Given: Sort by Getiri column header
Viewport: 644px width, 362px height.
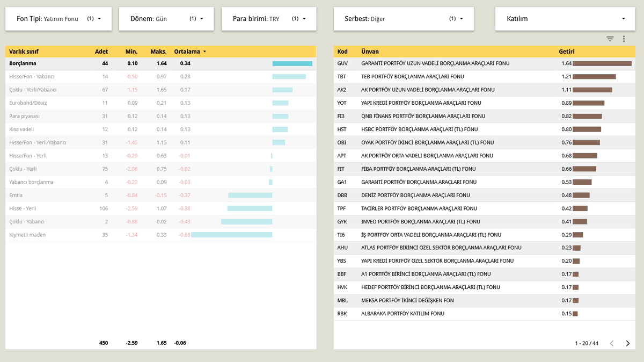Looking at the screenshot, I should coord(567,52).
